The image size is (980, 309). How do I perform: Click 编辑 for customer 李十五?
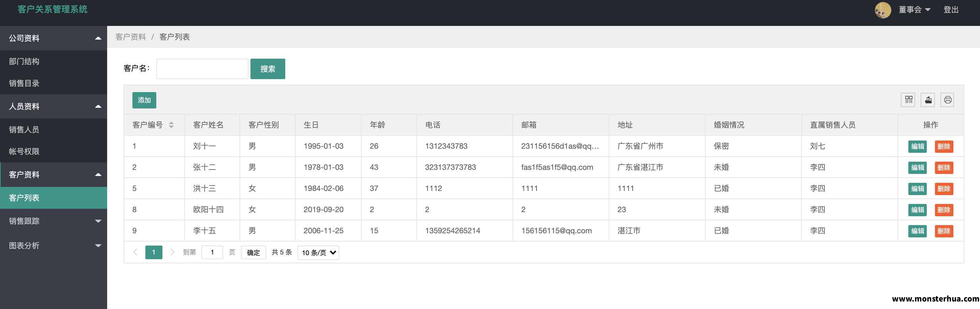(917, 231)
